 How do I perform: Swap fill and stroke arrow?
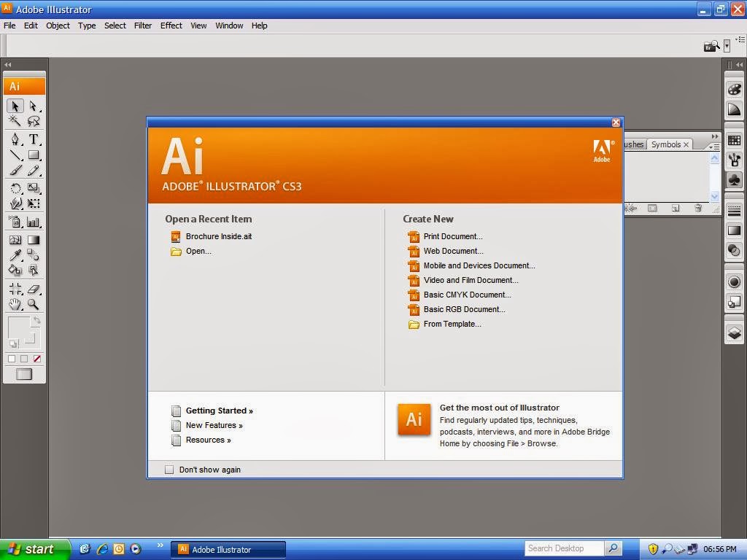click(36, 321)
